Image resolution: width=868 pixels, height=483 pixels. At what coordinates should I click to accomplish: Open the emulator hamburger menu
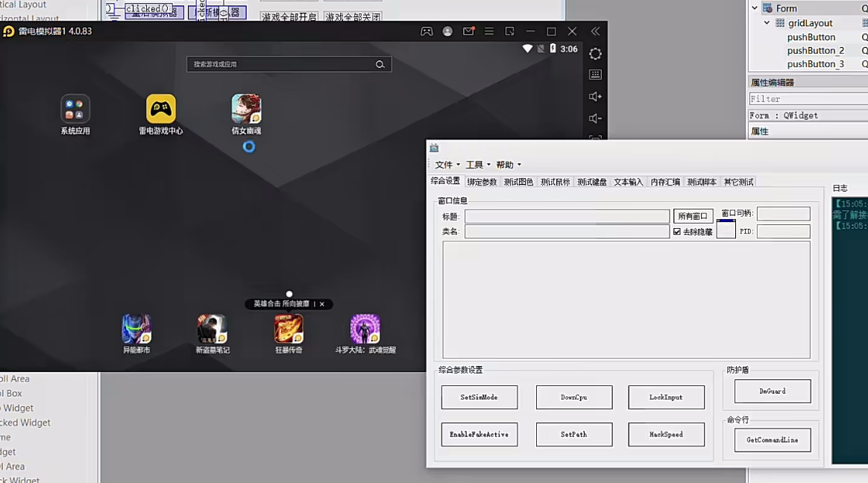tap(488, 31)
